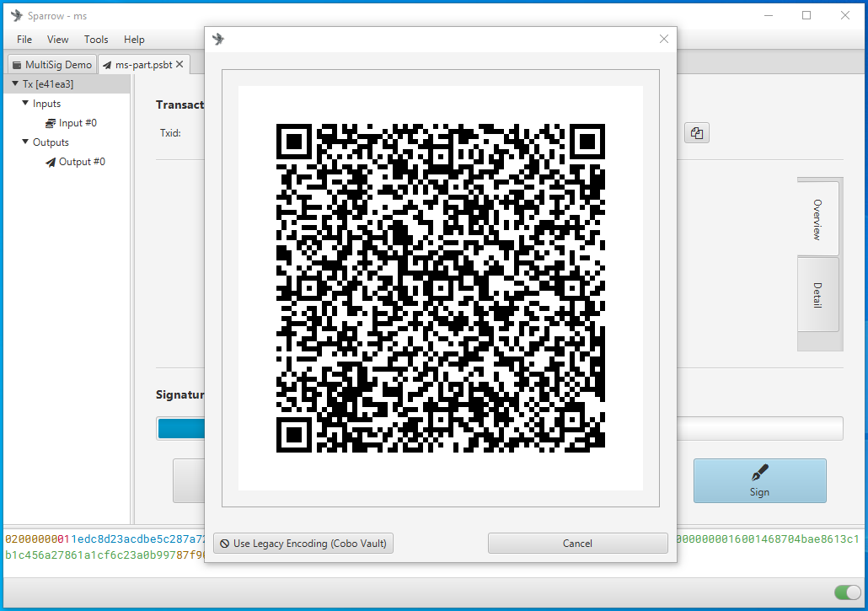This screenshot has height=611, width=868.
Task: Switch to the MultiSig Demo tab
Action: point(52,65)
